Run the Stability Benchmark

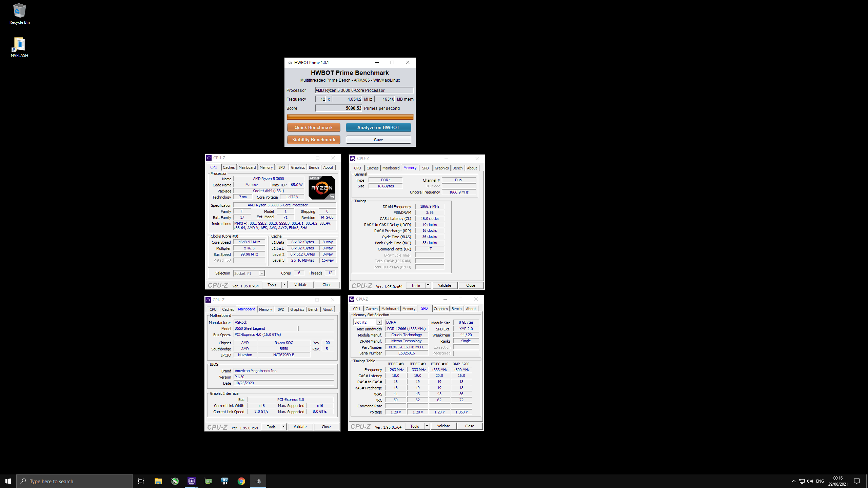[x=314, y=140]
